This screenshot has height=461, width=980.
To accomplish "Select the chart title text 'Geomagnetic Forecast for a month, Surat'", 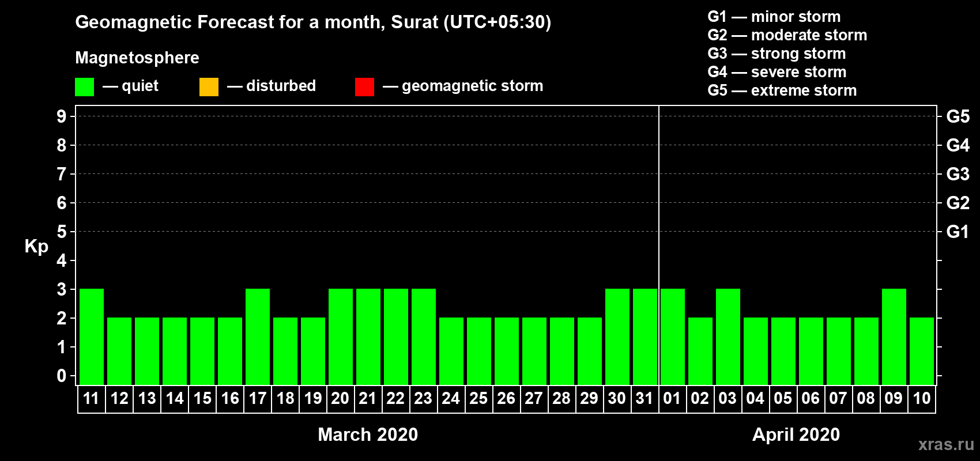I will tap(257, 22).
